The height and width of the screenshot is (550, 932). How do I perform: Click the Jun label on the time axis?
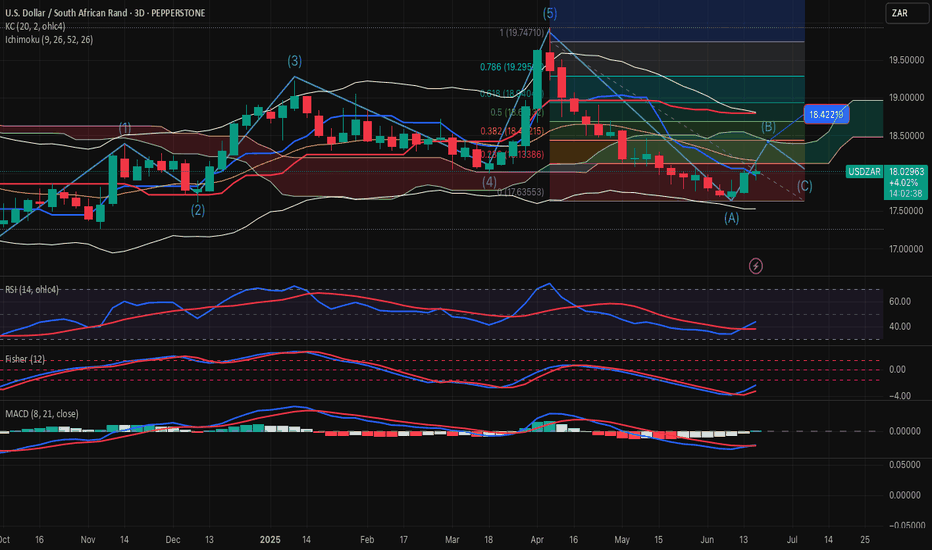707,540
